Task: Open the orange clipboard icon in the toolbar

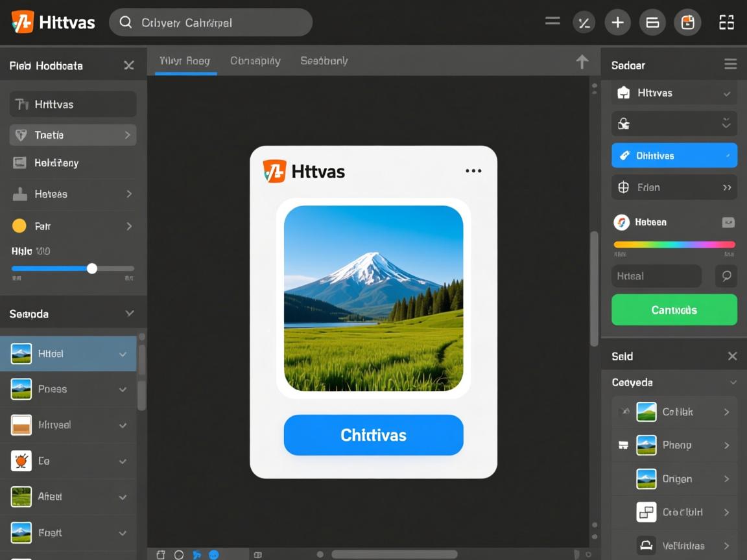Action: click(x=687, y=21)
